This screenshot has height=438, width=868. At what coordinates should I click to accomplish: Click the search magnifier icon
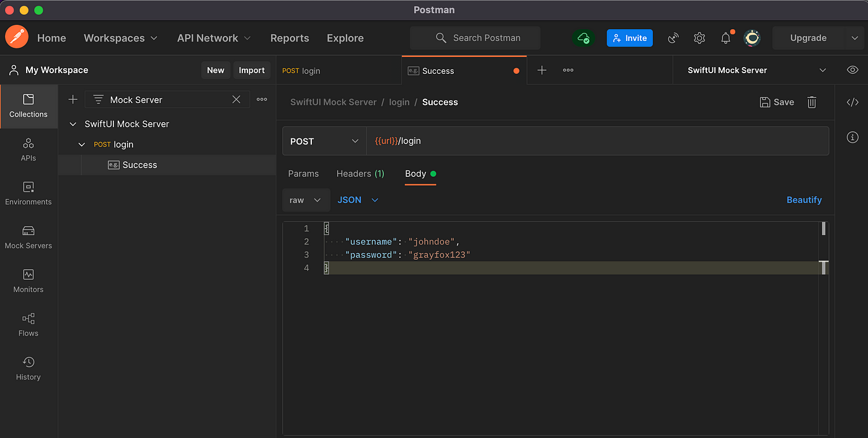[x=441, y=38]
